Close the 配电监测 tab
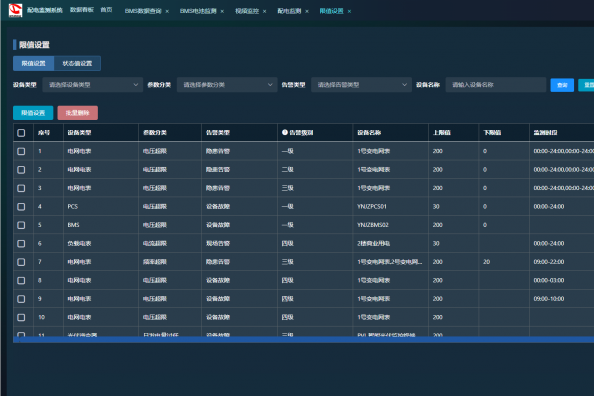Screen dimensions: 594x396 [x=307, y=11]
